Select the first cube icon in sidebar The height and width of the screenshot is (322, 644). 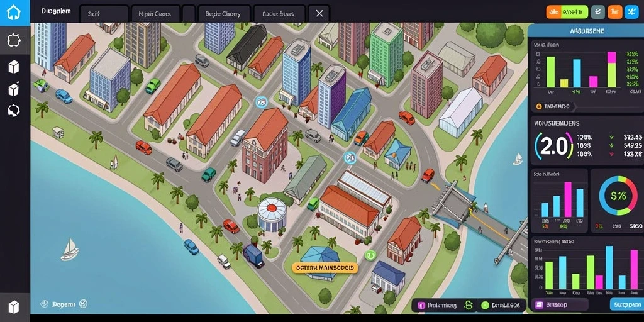tap(14, 67)
